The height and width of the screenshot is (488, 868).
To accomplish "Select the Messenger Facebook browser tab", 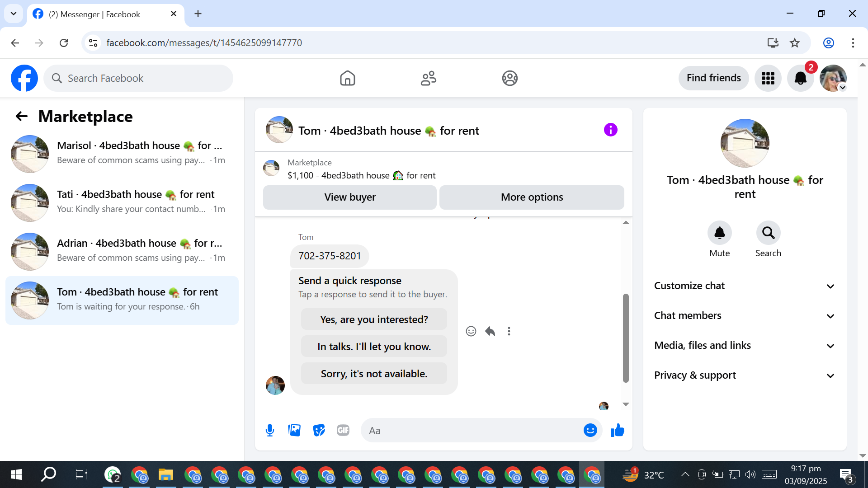I will click(x=105, y=14).
